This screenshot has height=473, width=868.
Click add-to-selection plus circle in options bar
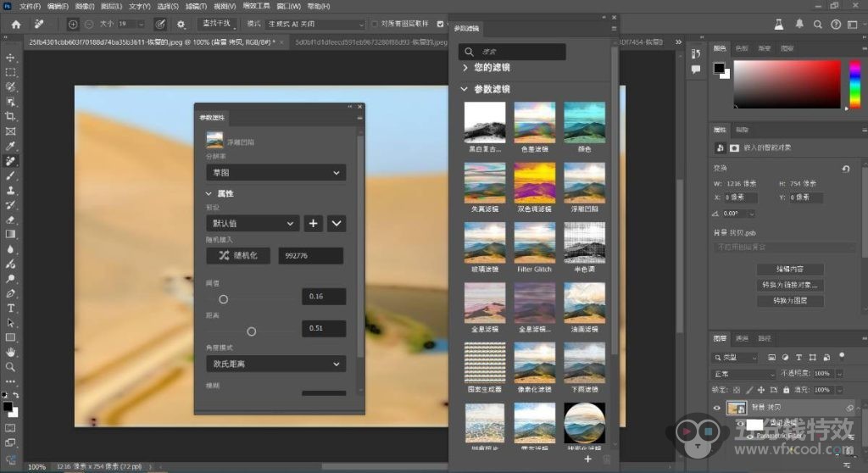point(73,25)
